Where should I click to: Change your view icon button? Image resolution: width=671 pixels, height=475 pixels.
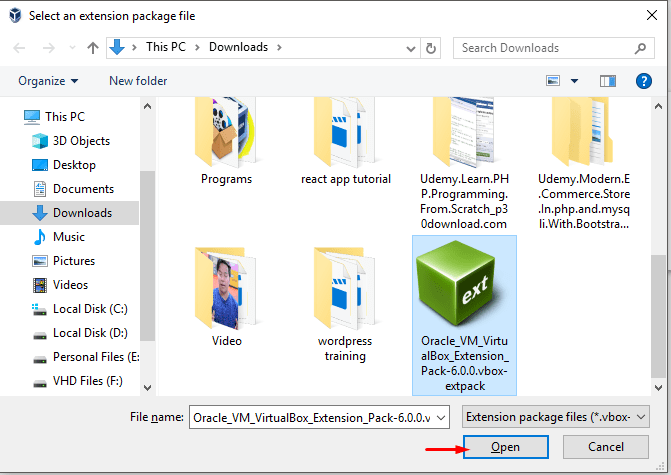tap(552, 81)
